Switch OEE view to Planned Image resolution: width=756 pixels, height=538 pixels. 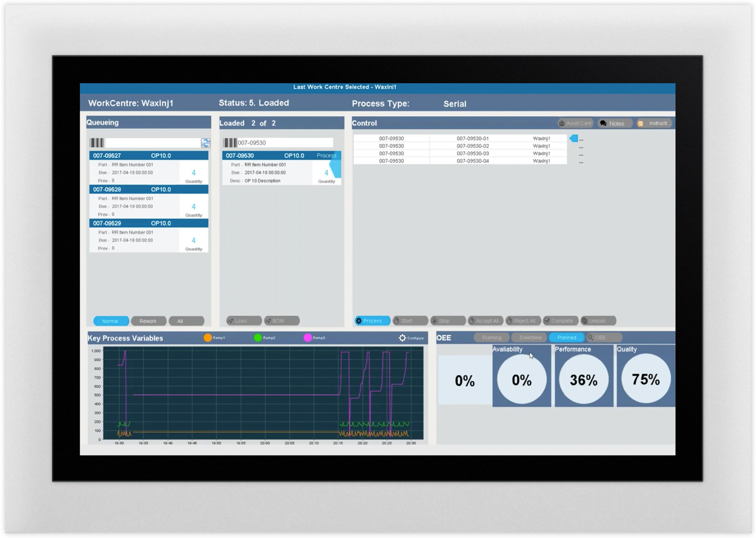pos(566,337)
